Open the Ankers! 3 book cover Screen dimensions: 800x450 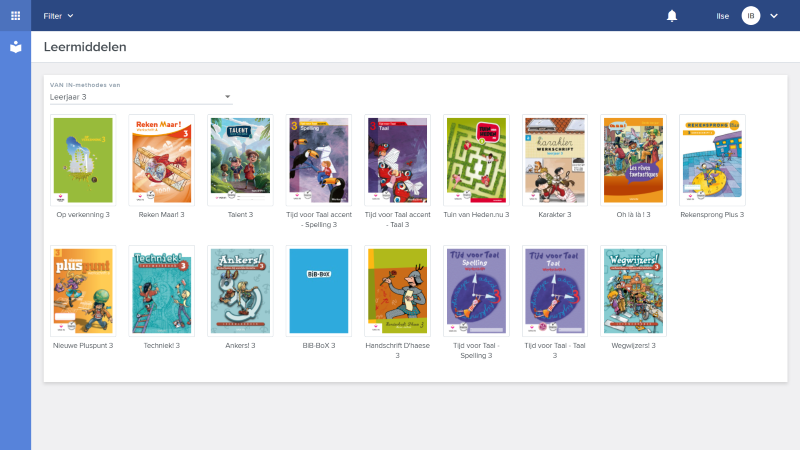240,291
